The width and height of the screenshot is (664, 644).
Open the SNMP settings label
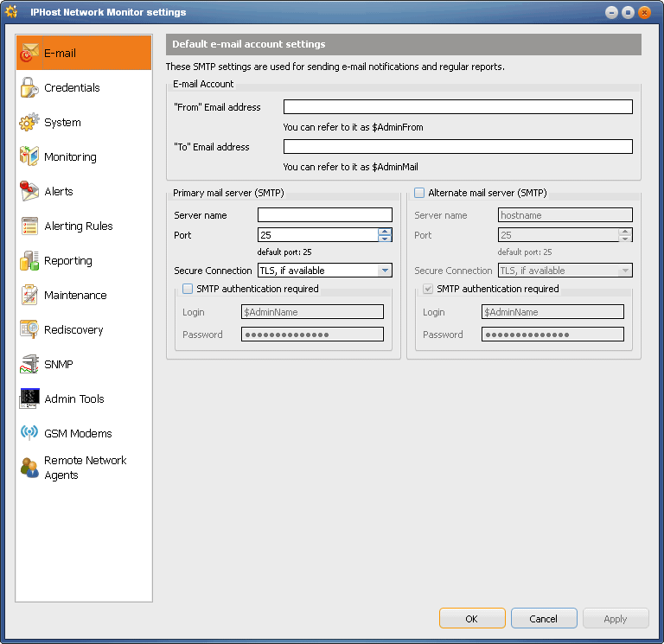pos(59,365)
